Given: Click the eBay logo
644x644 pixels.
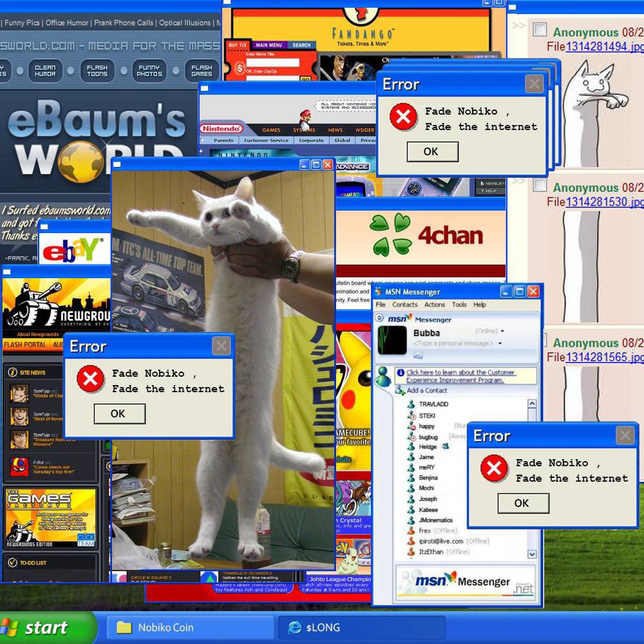Looking at the screenshot, I should [x=73, y=249].
